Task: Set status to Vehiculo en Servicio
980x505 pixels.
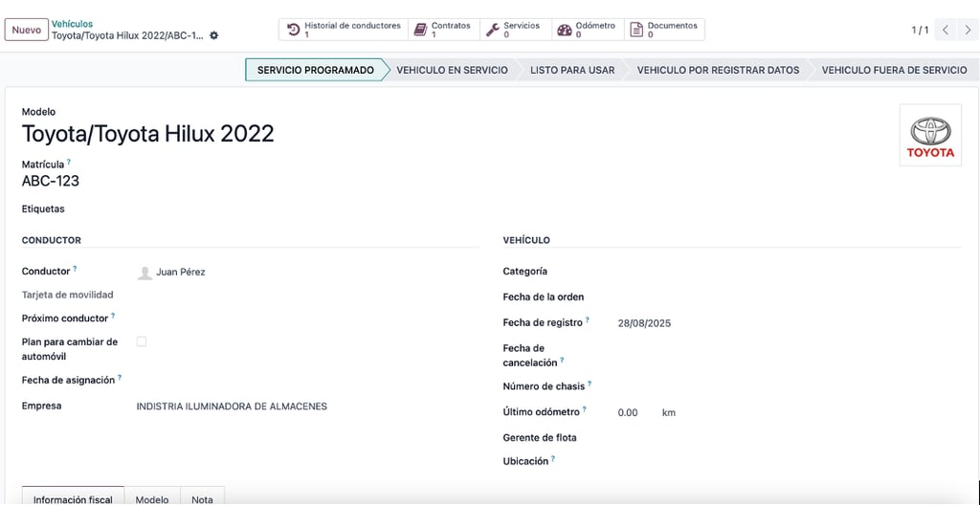Action: [452, 70]
